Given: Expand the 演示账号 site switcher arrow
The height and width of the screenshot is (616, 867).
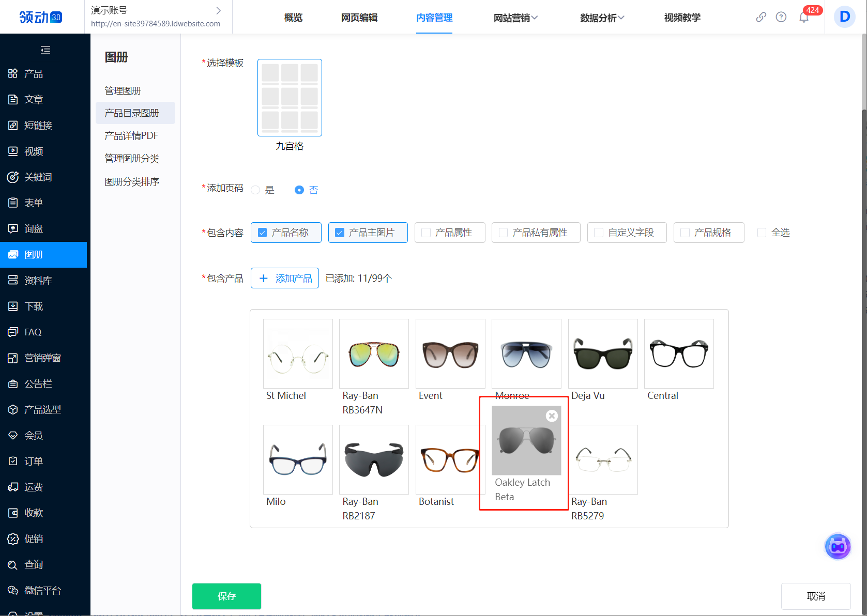Looking at the screenshot, I should coord(219,10).
